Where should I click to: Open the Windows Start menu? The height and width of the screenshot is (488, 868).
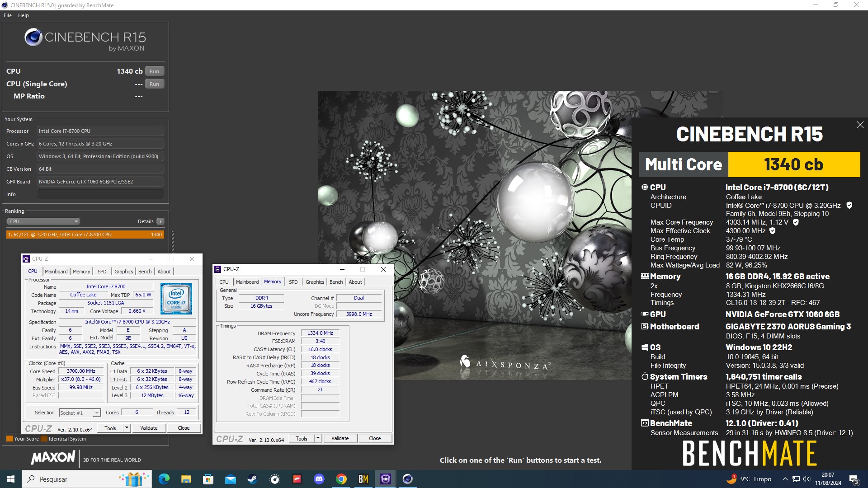pos(11,479)
